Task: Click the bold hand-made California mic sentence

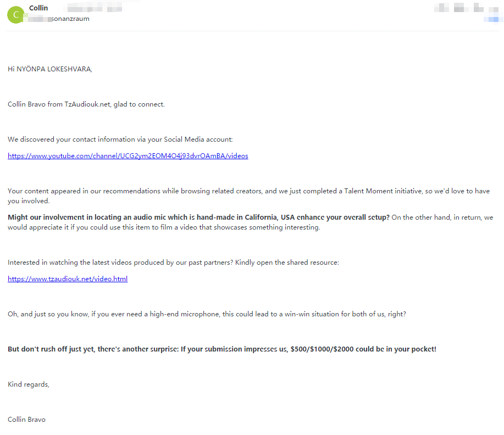Action: [x=198, y=217]
